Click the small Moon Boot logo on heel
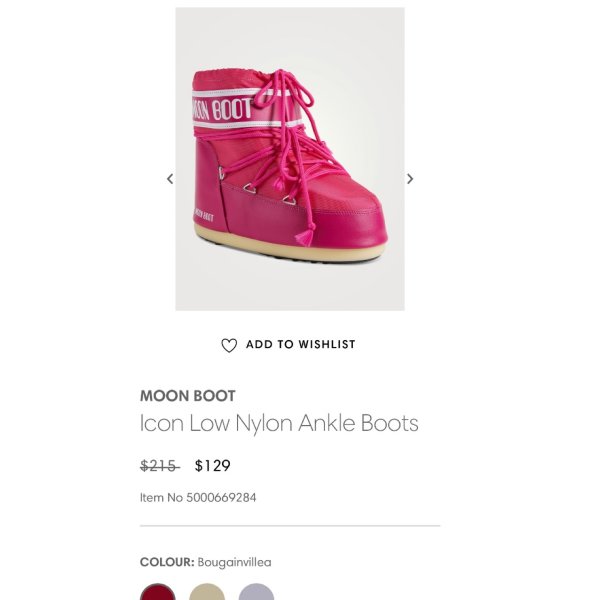 click(203, 214)
